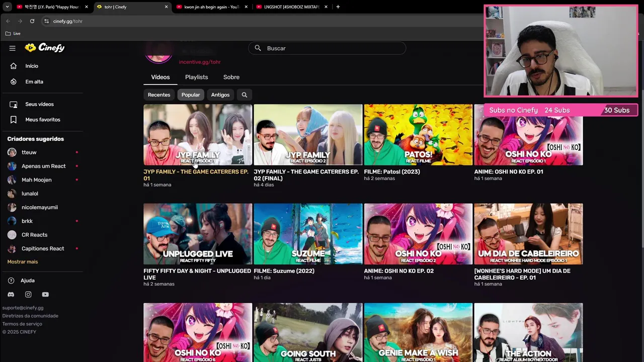Click the Buscar search field
The height and width of the screenshot is (362, 644).
pyautogui.click(x=327, y=48)
